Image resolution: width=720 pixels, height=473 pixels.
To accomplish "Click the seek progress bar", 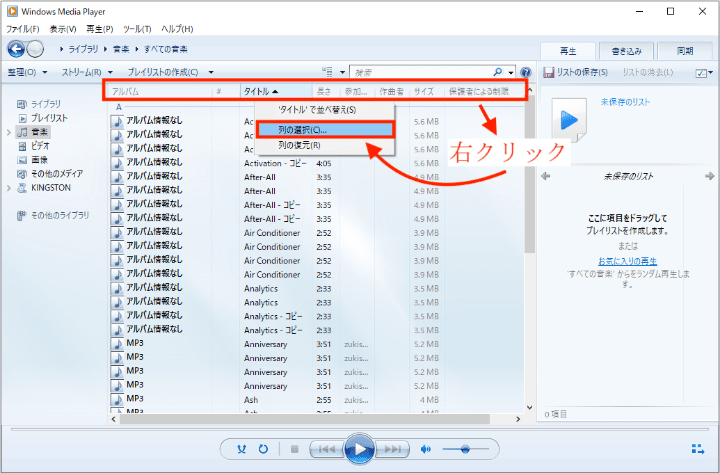I will tap(360, 429).
